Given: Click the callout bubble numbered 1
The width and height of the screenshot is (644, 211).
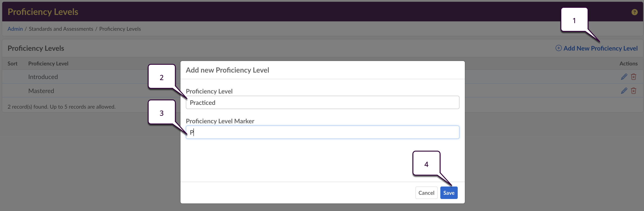Looking at the screenshot, I should point(574,20).
